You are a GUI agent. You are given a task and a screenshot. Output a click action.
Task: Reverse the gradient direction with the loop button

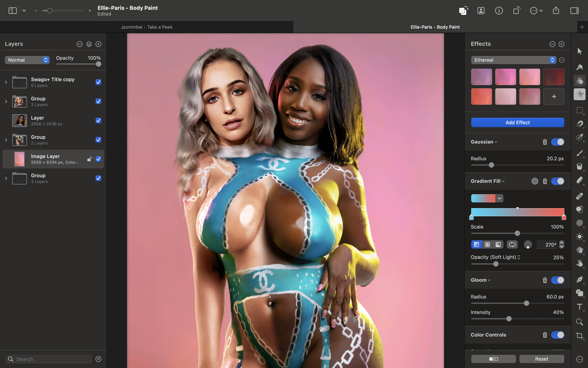pos(512,245)
